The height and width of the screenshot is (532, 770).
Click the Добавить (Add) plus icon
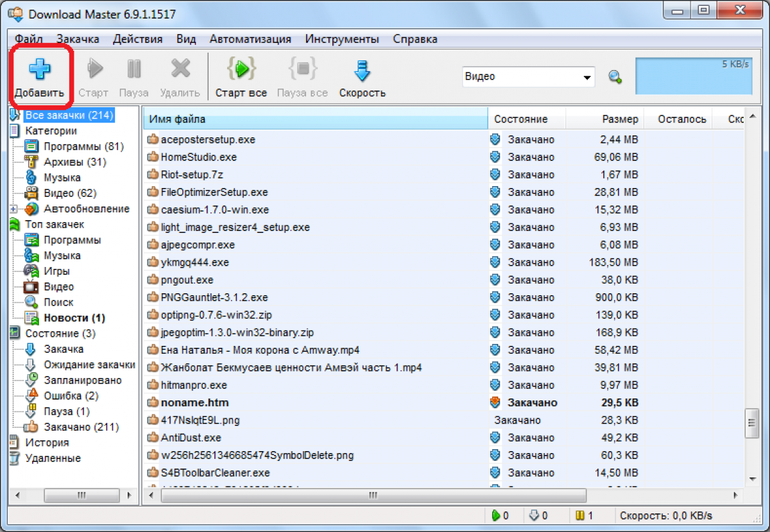click(39, 70)
